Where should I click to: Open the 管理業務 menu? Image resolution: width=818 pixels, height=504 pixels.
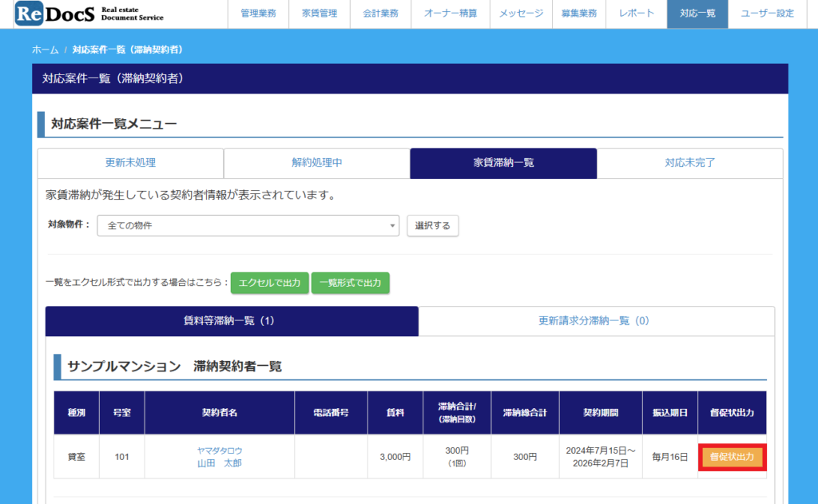coord(258,14)
